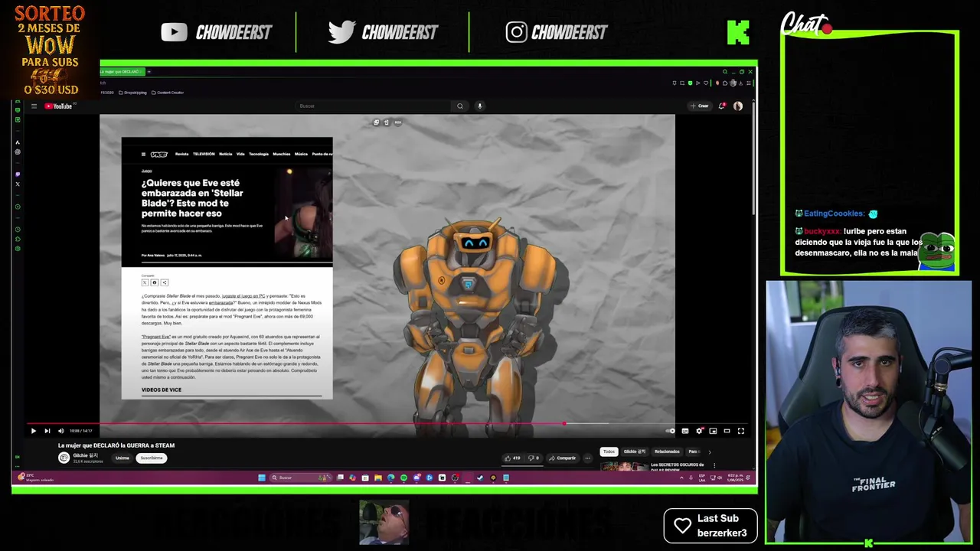Open the Content Creator bookmarks folder

click(x=168, y=93)
